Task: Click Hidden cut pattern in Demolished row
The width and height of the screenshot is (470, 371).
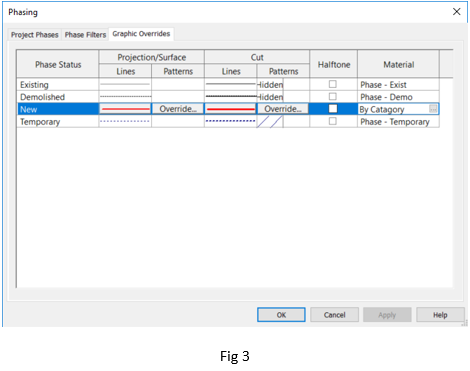Action: pos(270,97)
